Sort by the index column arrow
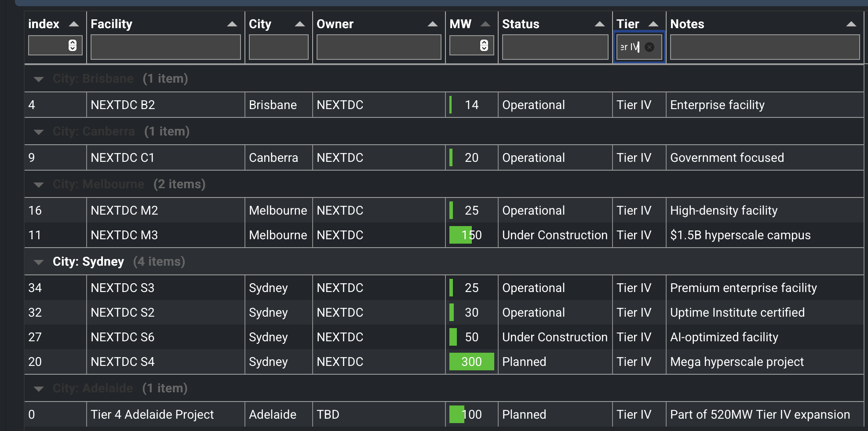This screenshot has height=431, width=868. [x=74, y=24]
